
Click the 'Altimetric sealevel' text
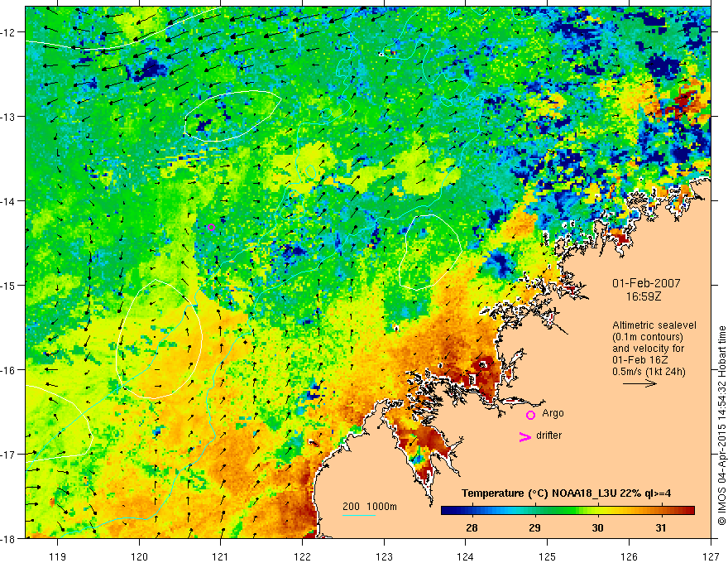click(654, 325)
